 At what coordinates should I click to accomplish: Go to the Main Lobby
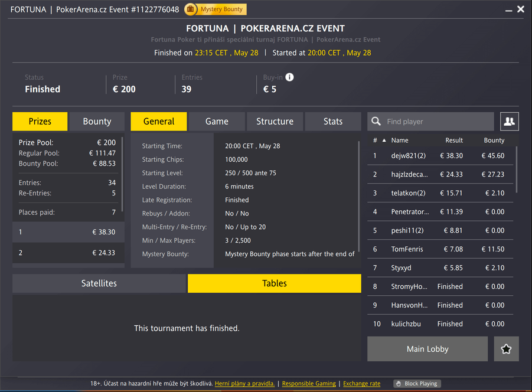point(427,349)
